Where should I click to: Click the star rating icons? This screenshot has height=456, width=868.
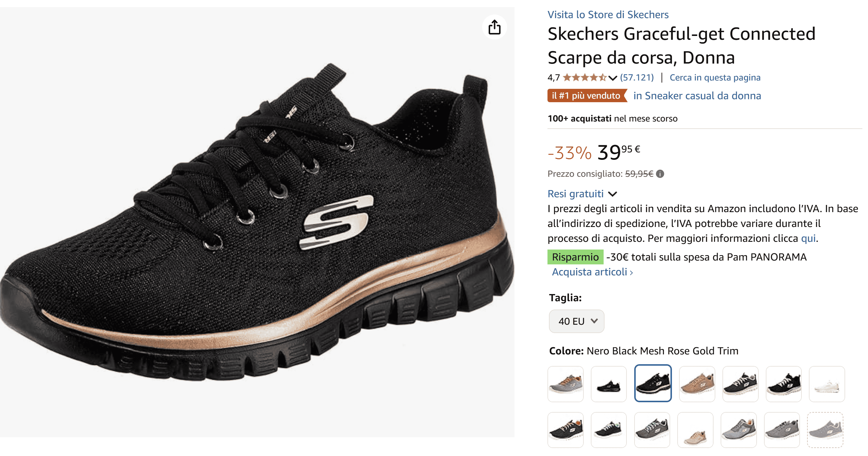[x=584, y=78]
